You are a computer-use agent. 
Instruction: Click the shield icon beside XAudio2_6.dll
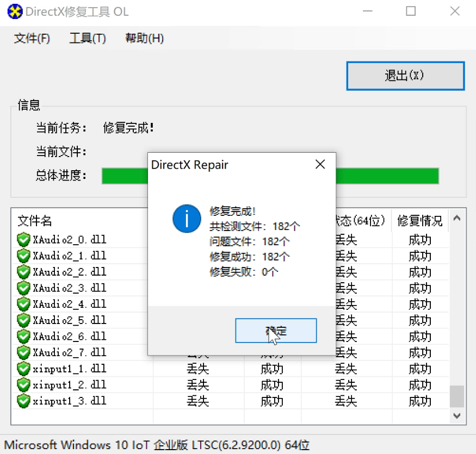23,336
